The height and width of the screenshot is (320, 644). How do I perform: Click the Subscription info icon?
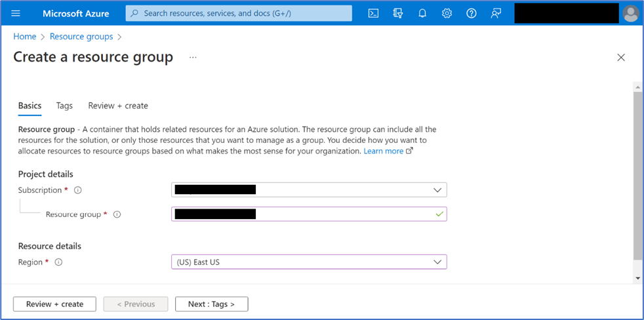pyautogui.click(x=78, y=190)
